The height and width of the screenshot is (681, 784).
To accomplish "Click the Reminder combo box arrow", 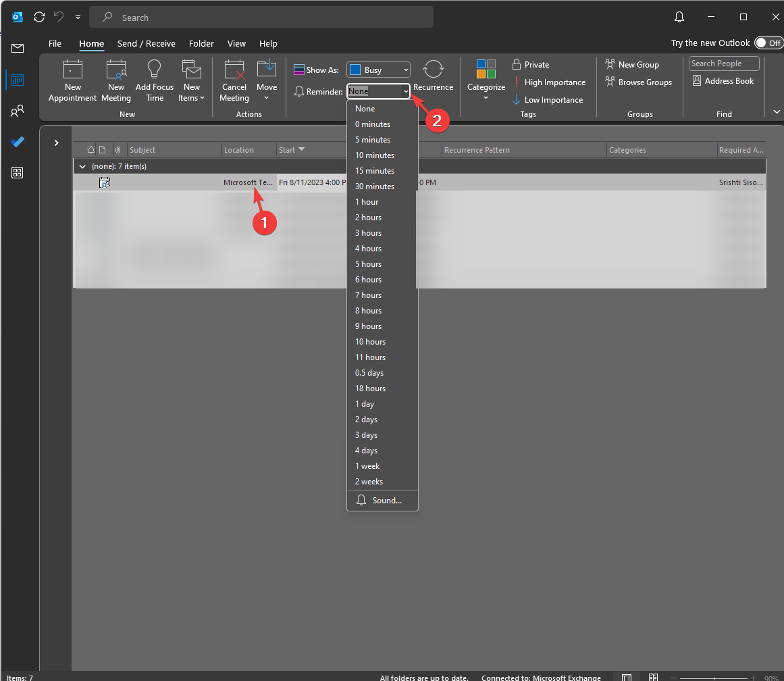I will [405, 91].
